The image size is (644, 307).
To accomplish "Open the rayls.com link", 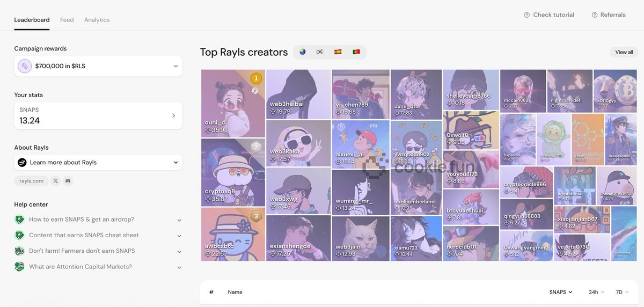I will 31,181.
